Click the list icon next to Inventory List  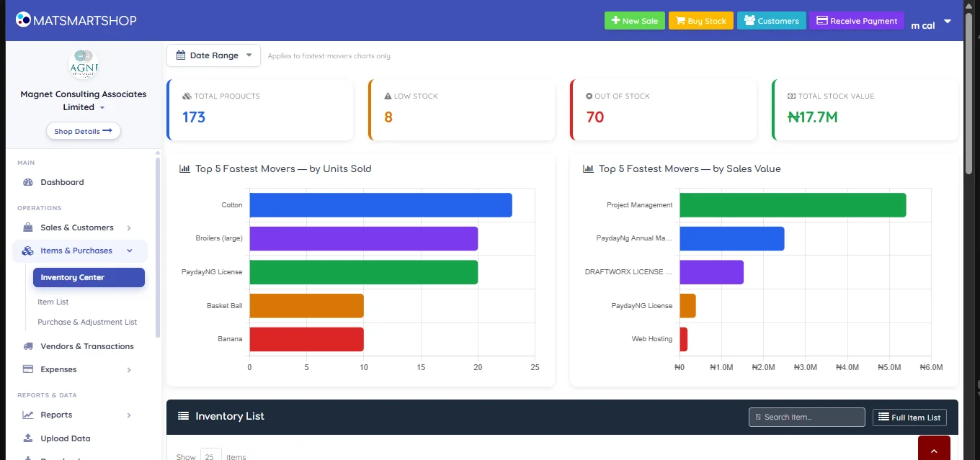pos(184,416)
